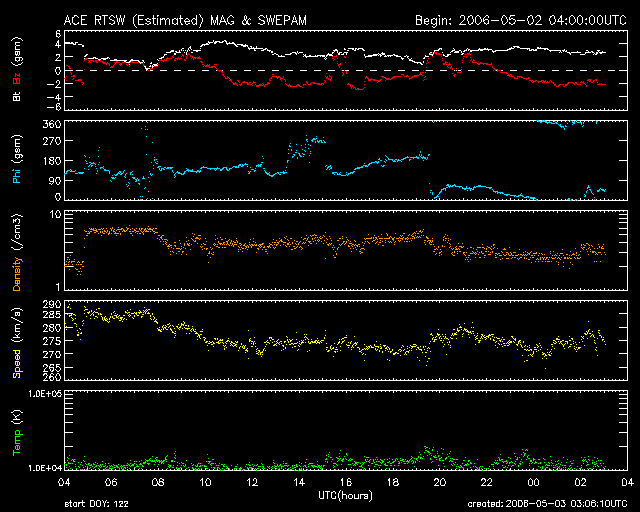The image size is (640, 512).
Task: Click the '265' tick label on Speed plot
Action: (x=51, y=367)
